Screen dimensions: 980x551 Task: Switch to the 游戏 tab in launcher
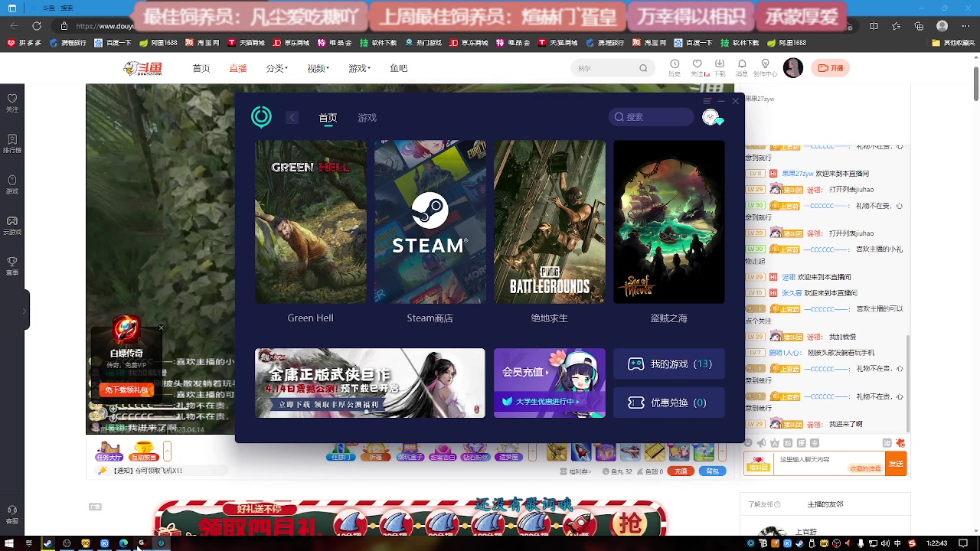[367, 118]
